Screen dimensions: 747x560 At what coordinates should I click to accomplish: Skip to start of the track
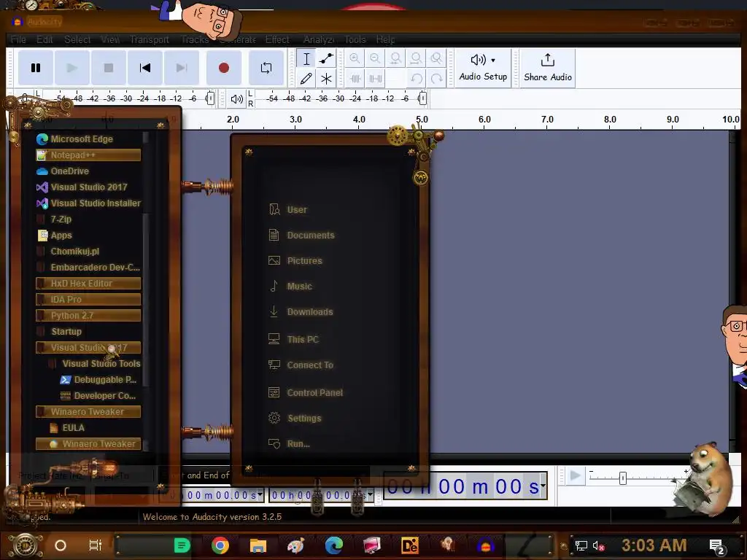click(145, 68)
